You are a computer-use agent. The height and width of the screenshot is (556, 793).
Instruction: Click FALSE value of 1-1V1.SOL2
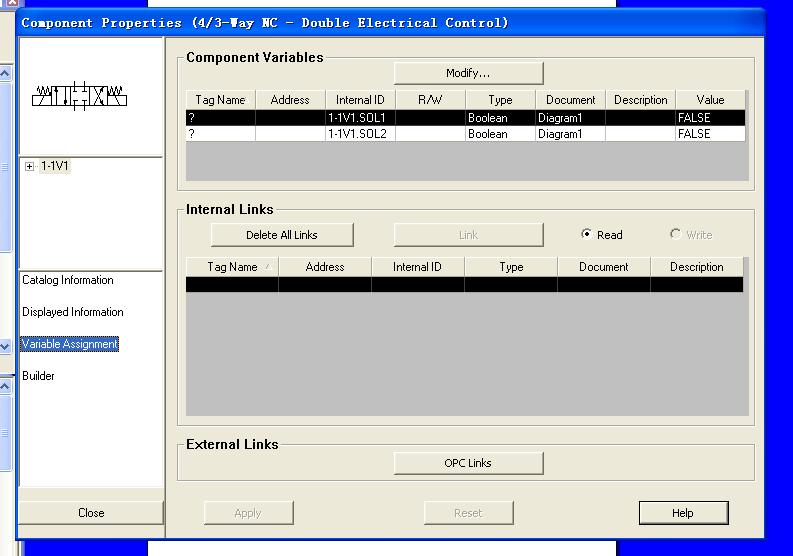710,134
